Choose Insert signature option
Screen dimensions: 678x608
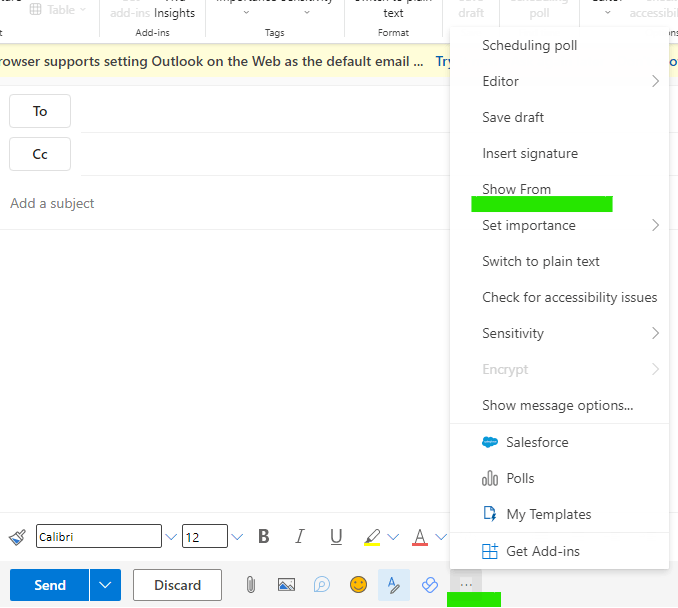[x=560, y=154]
